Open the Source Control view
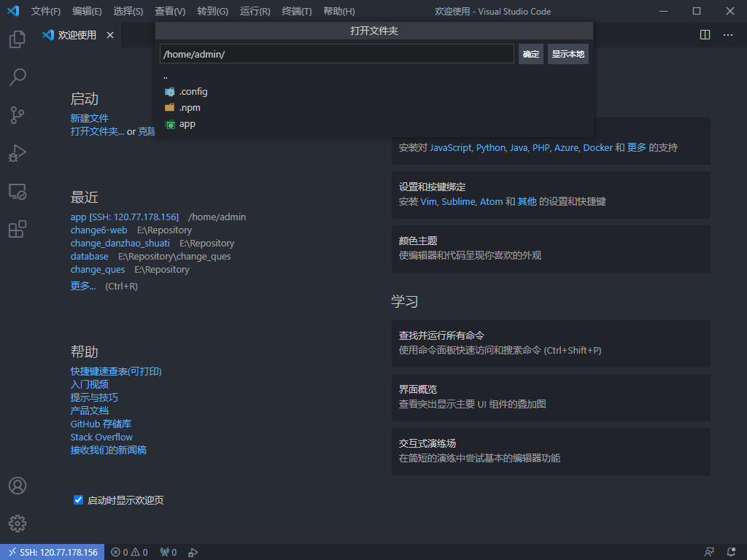Image resolution: width=747 pixels, height=560 pixels. [18, 115]
